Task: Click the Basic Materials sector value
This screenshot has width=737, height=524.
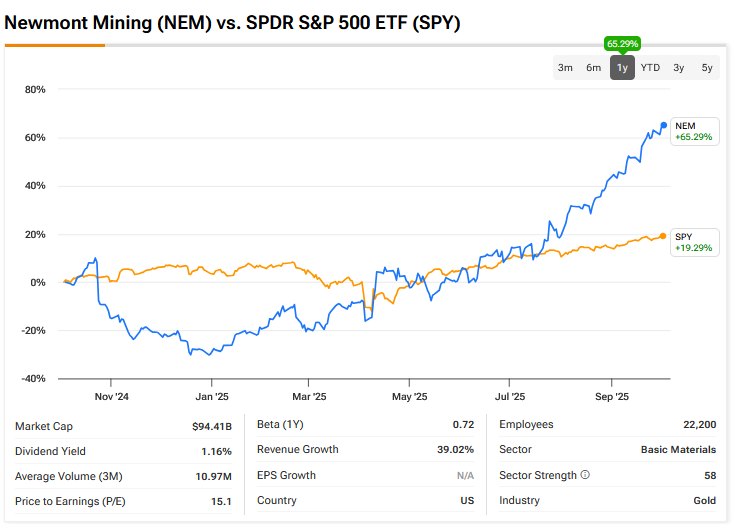Action: (x=678, y=450)
